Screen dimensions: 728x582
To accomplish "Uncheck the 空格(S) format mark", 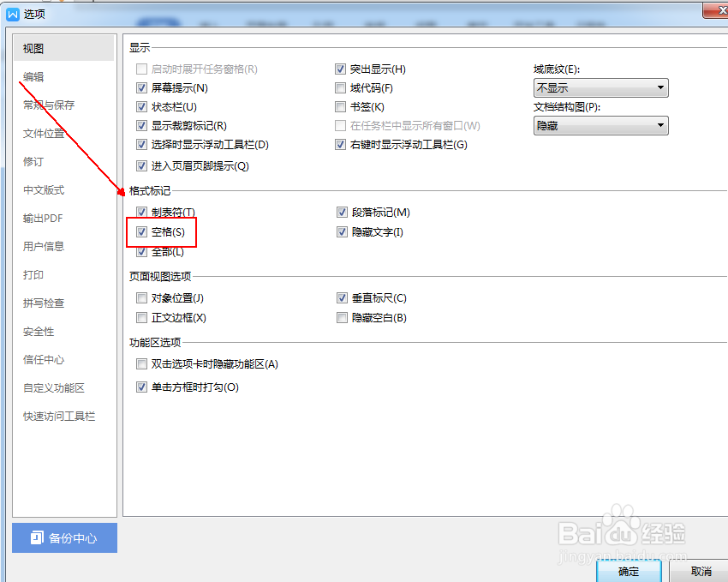I will (141, 231).
